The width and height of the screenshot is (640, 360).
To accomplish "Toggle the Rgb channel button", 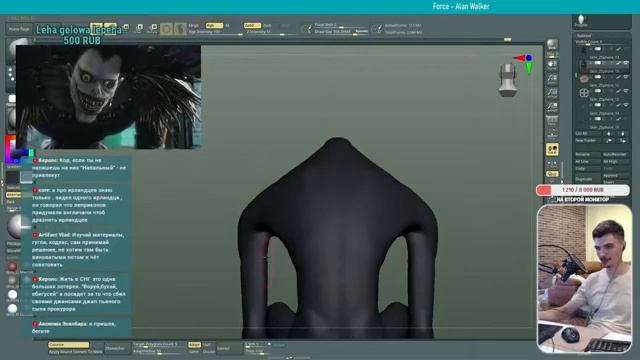I will 214,25.
